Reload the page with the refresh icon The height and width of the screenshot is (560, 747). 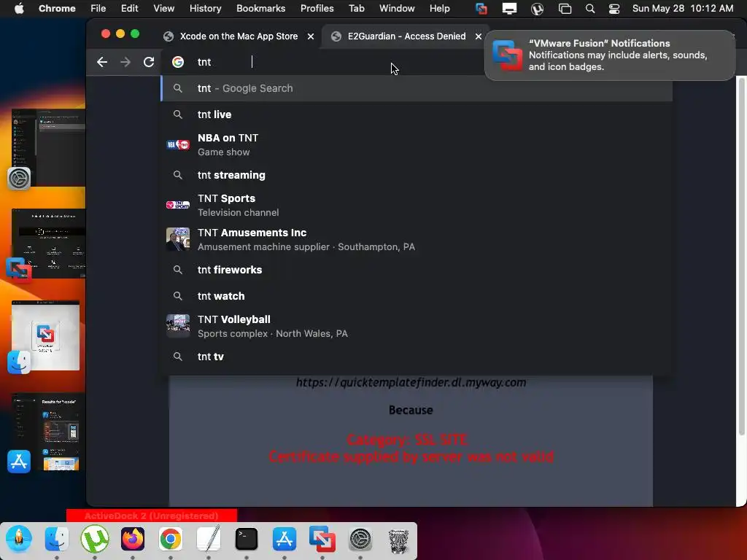point(149,62)
